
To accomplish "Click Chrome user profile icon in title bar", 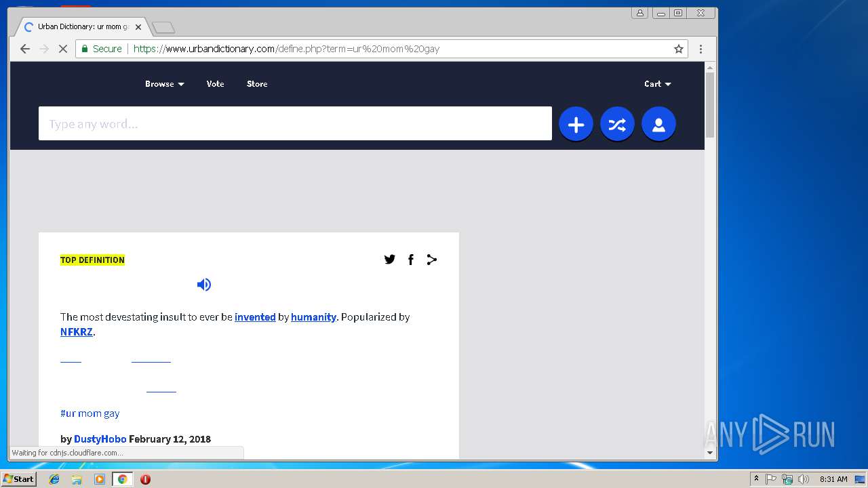I will [639, 13].
